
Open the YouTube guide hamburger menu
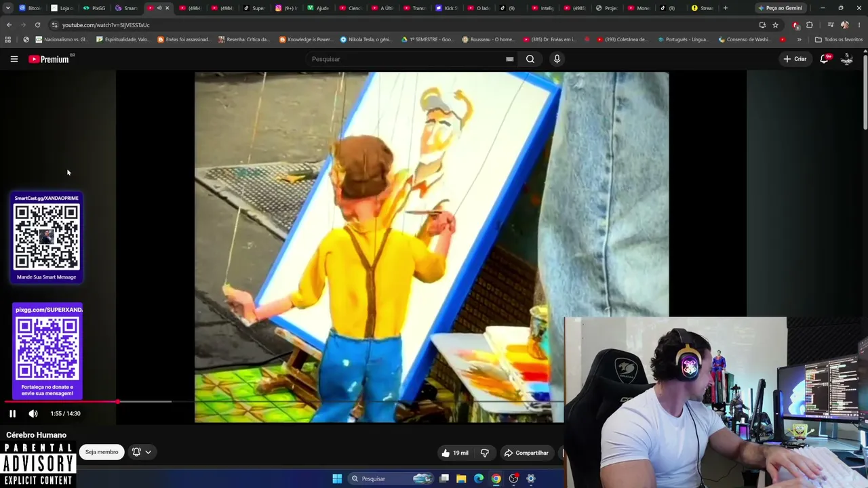pos(14,59)
